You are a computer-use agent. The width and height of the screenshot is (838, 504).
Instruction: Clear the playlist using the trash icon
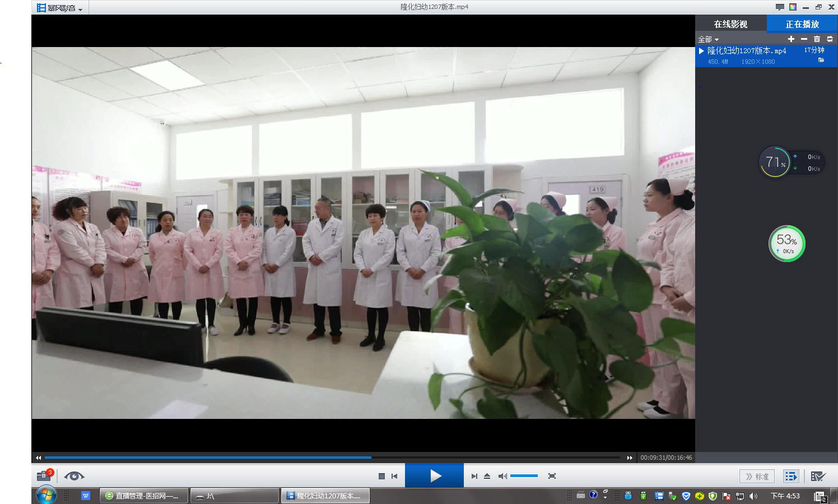coord(817,39)
